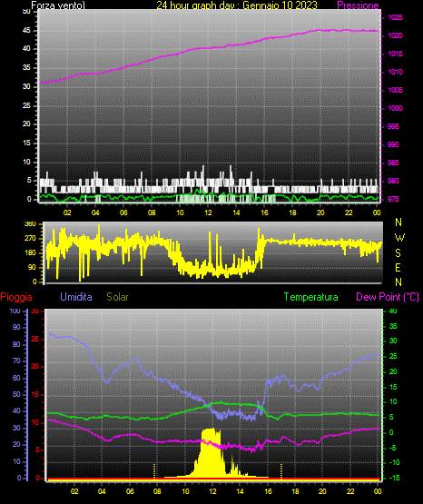Click the magenta 'Pressione' label
The height and width of the screenshot is (504, 423).
[358, 5]
